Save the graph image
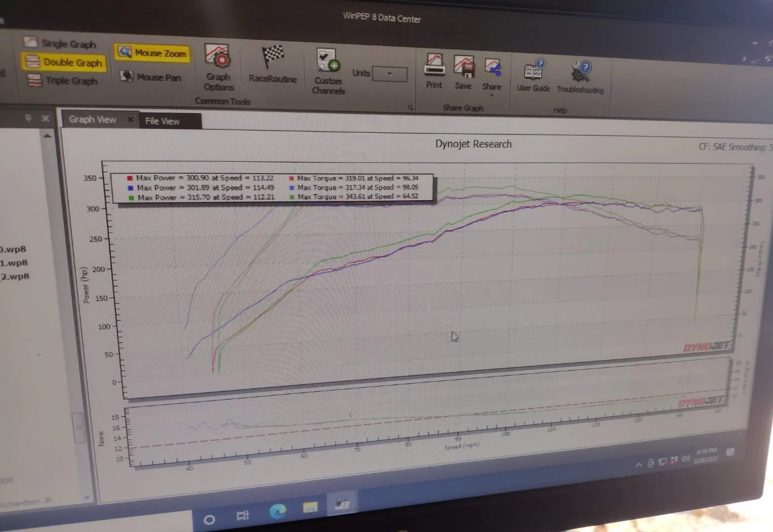 point(463,72)
